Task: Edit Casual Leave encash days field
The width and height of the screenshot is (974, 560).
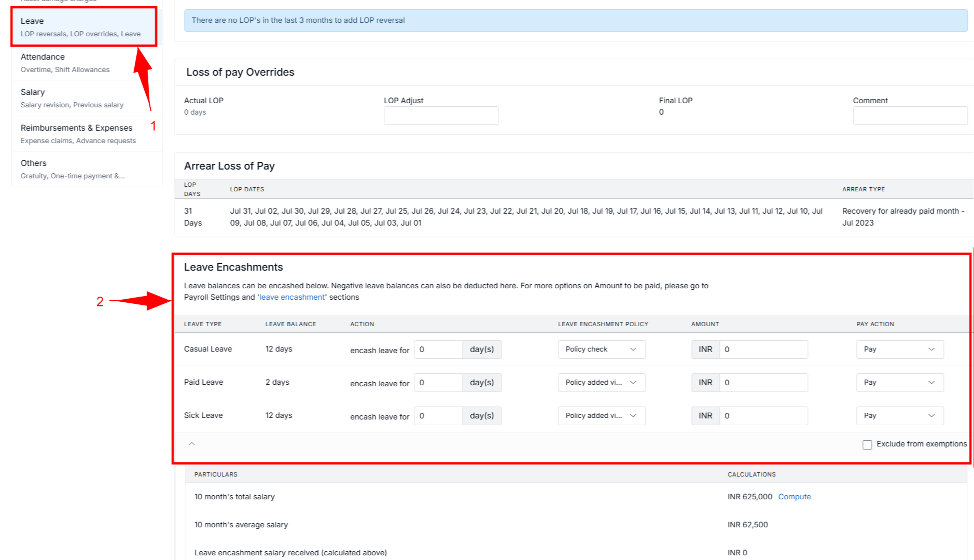Action: [438, 349]
